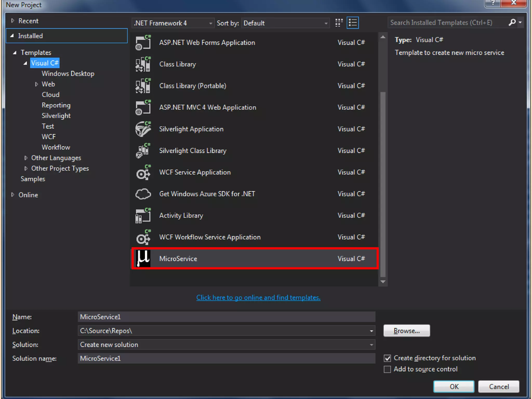Switch to medium icons list view
The height and width of the screenshot is (399, 532).
point(353,23)
